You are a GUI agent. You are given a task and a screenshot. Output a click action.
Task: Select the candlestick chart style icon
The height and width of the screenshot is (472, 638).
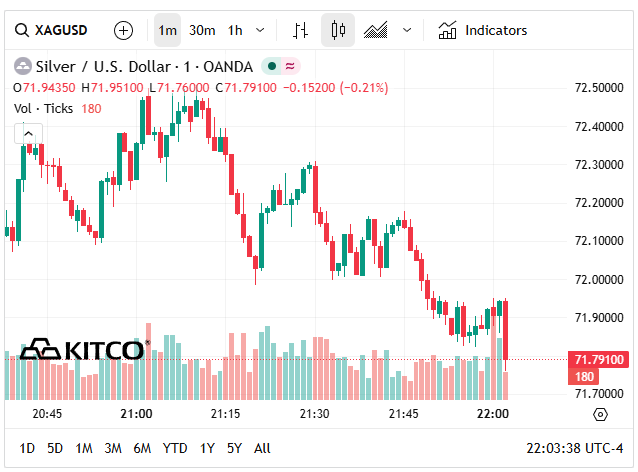338,30
